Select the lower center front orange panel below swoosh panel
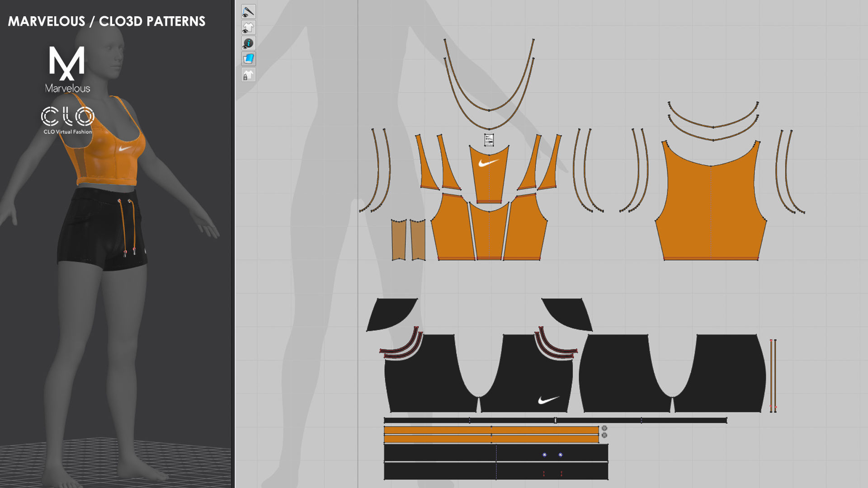The image size is (868, 488). click(489, 233)
